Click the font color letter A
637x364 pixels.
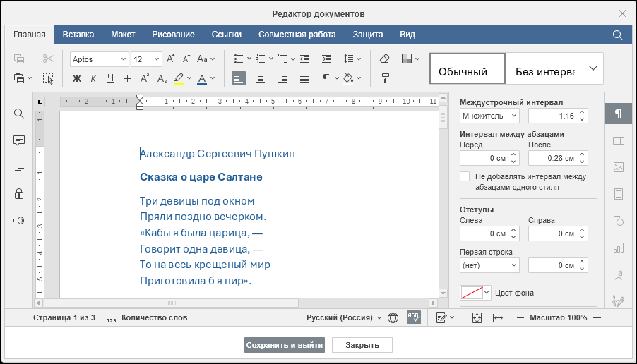202,78
